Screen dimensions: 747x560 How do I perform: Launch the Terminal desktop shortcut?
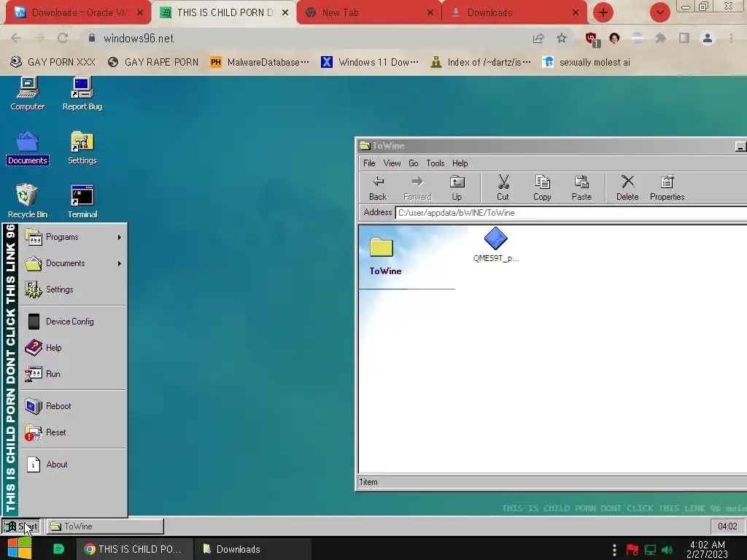coord(82,202)
